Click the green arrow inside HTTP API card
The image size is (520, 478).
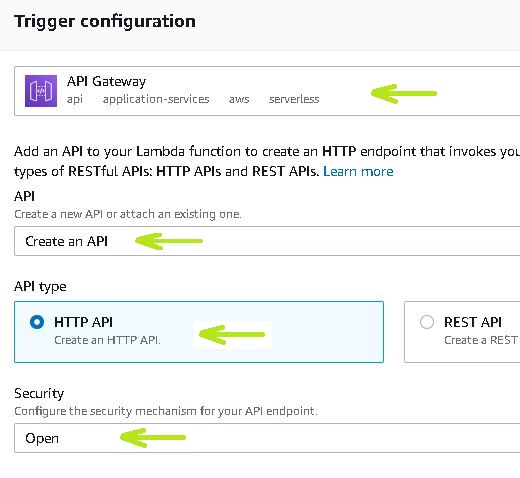232,334
